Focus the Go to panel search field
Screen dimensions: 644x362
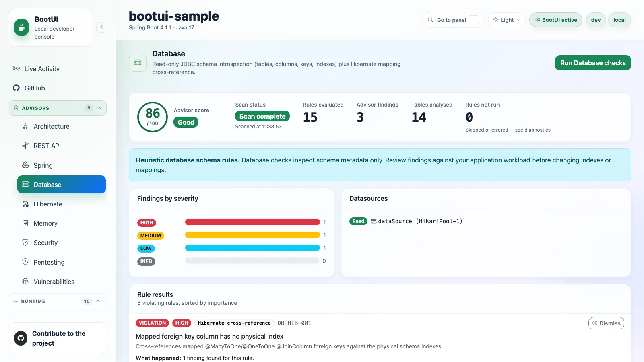click(454, 20)
